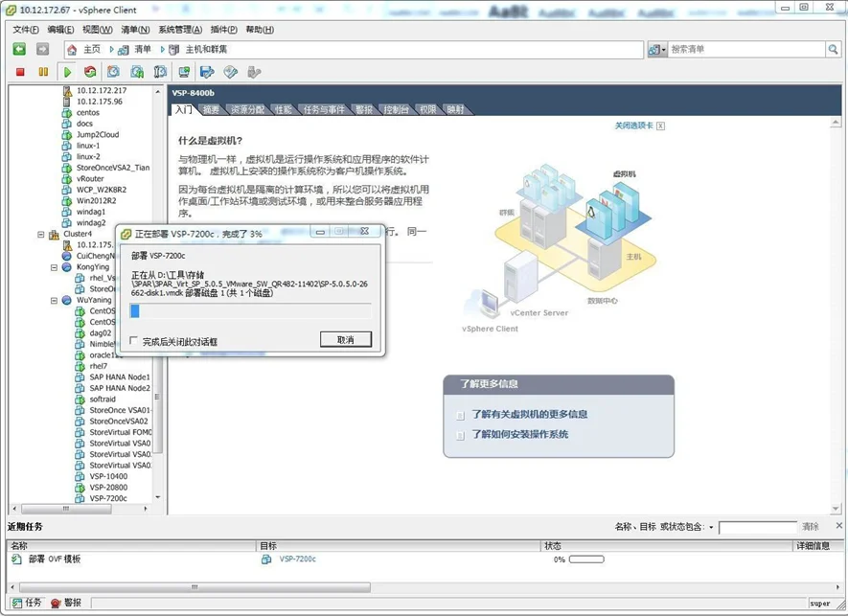
Task: Select the Win2012R2 virtual machine
Action: coord(96,200)
